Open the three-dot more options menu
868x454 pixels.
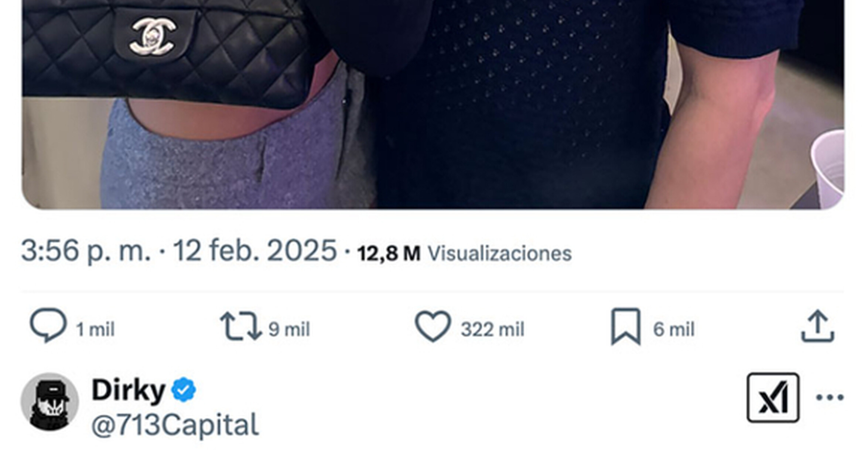[x=830, y=398]
